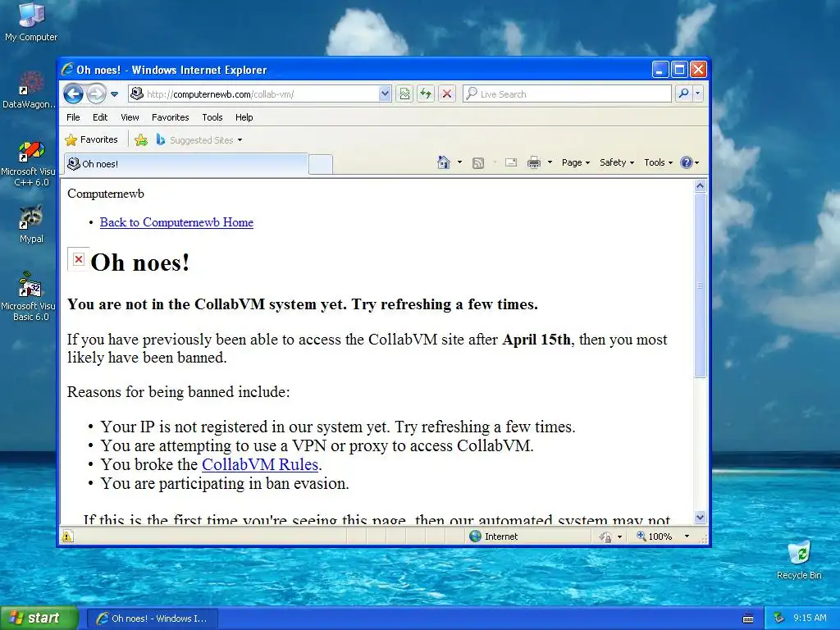Image resolution: width=840 pixels, height=630 pixels.
Task: Click the Protected Mode status icon
Action: point(605,536)
